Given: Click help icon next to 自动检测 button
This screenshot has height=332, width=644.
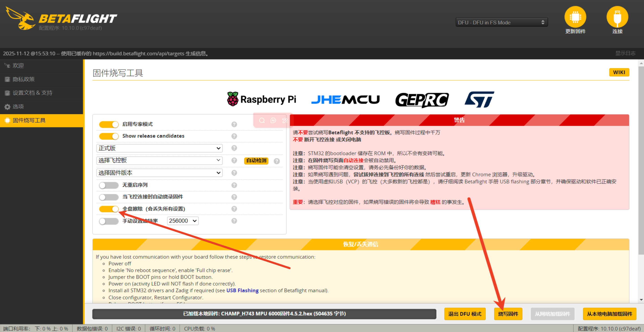Looking at the screenshot, I should click(x=277, y=161).
